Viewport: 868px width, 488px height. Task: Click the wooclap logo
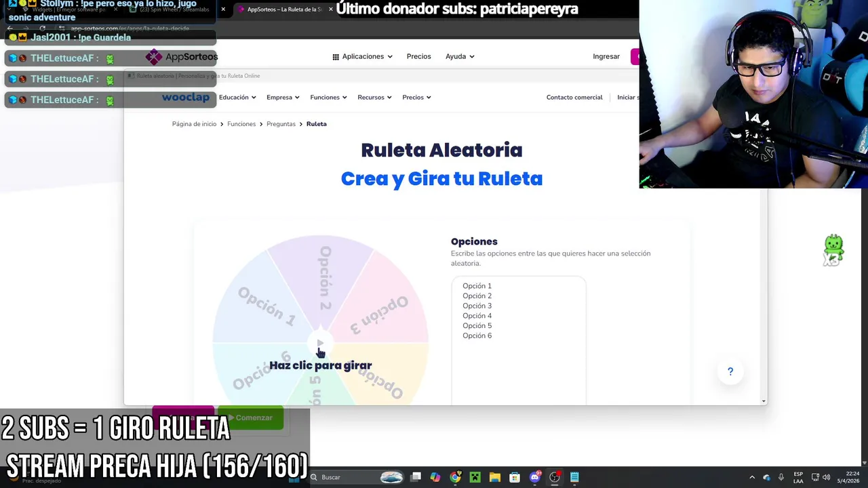(185, 98)
